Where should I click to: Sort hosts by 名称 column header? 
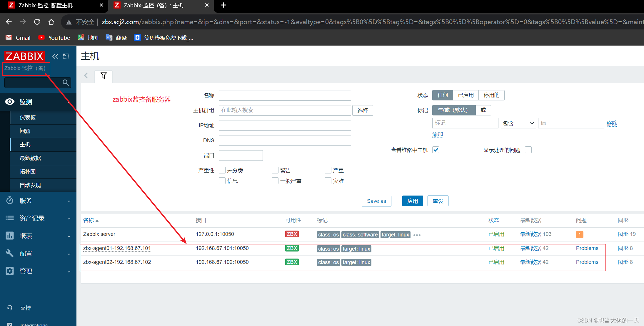(91, 220)
